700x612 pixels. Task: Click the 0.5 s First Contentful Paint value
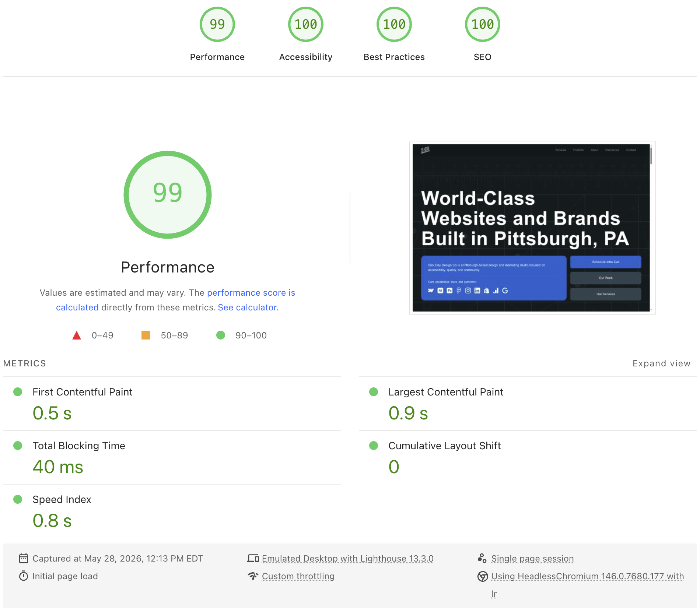(52, 413)
